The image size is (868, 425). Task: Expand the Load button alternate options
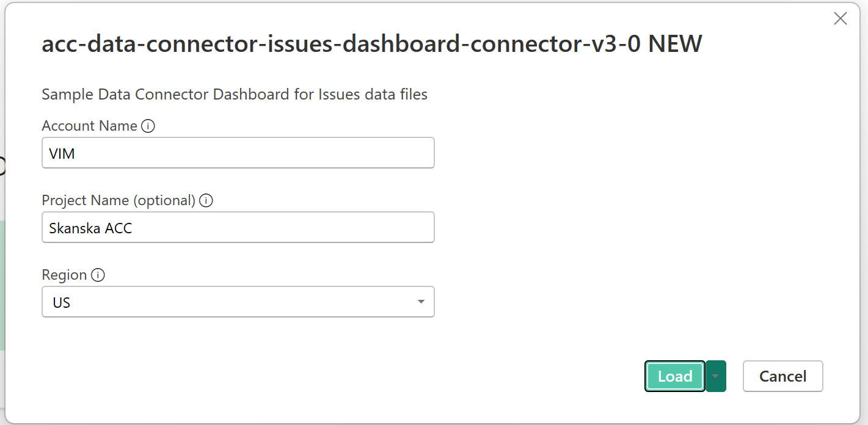[716, 376]
